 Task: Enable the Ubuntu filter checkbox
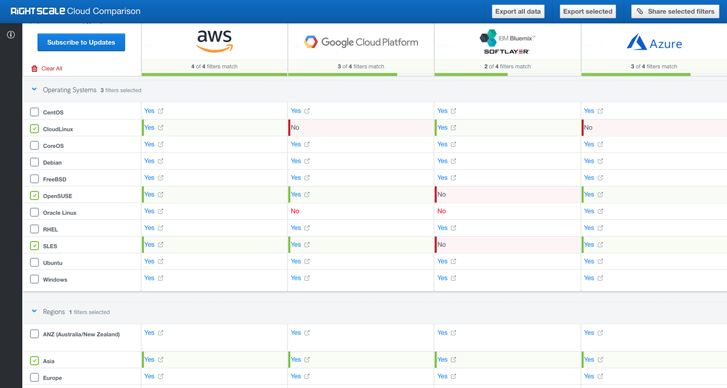(x=34, y=262)
